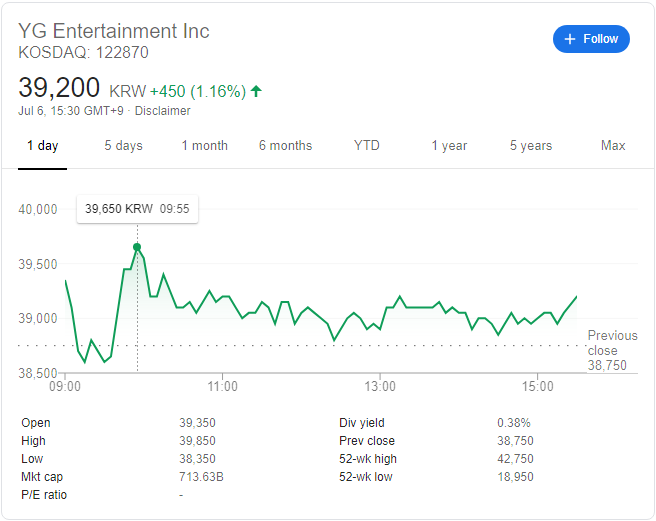Click the KOSDAQ: 122870 ticker text
Viewport: 656px width, 521px height.
pos(83,53)
